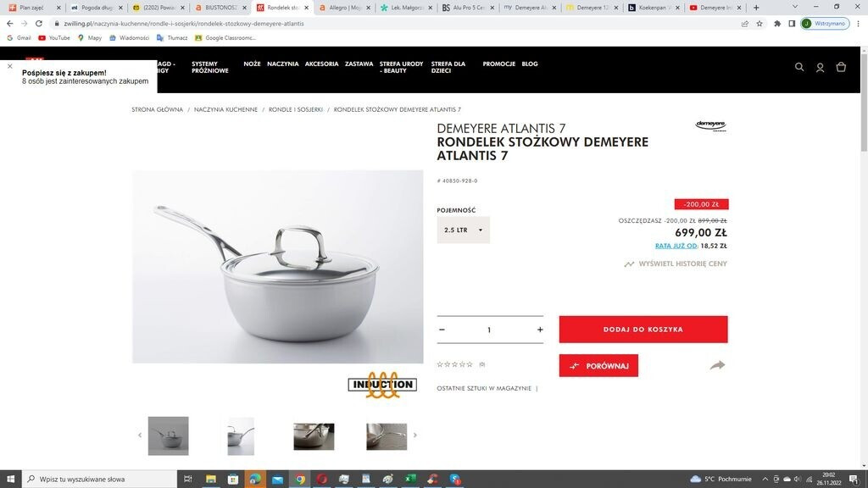Click the price history chart icon
Viewport: 868px width, 488px height.
[x=629, y=264]
